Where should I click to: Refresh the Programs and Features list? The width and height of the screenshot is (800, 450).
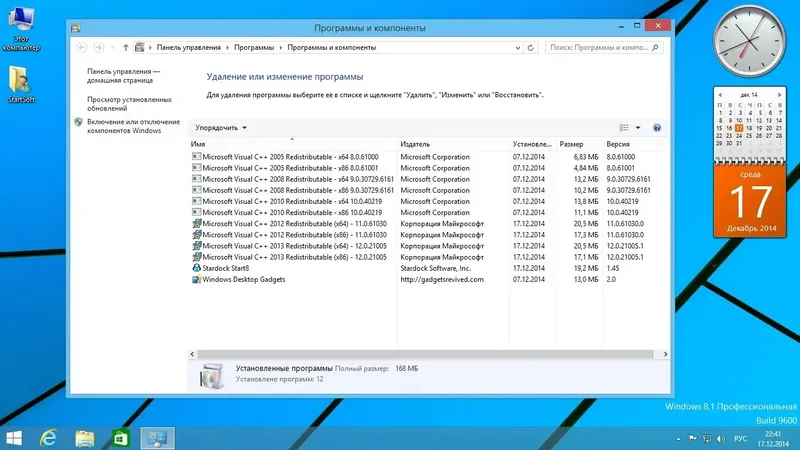pyautogui.click(x=531, y=47)
